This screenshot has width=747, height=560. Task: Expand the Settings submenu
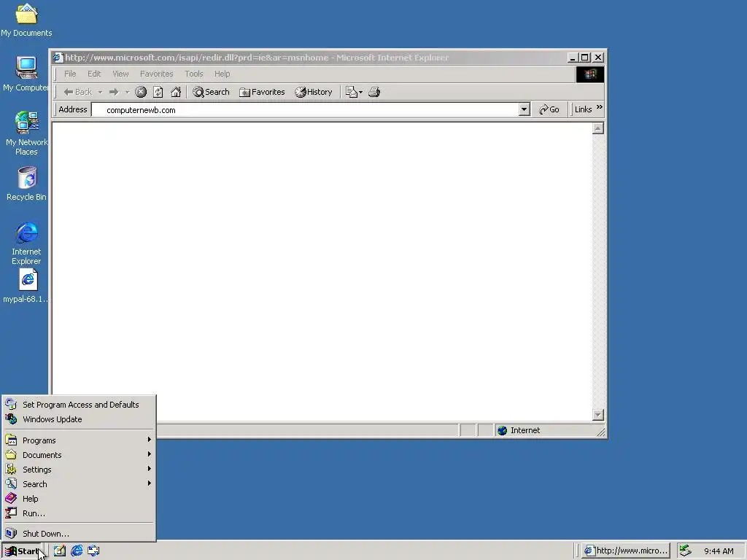tap(79, 470)
